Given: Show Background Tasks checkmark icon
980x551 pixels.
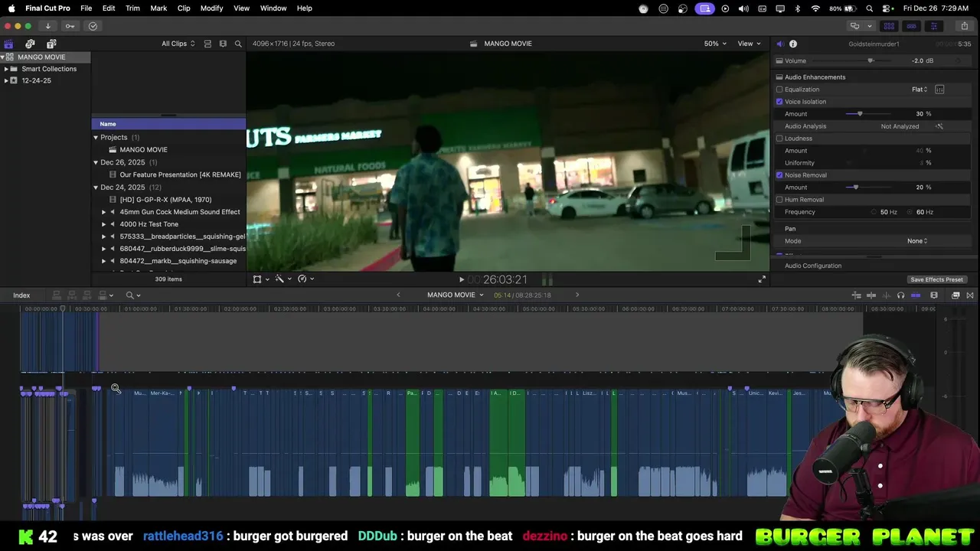Looking at the screenshot, I should [93, 26].
